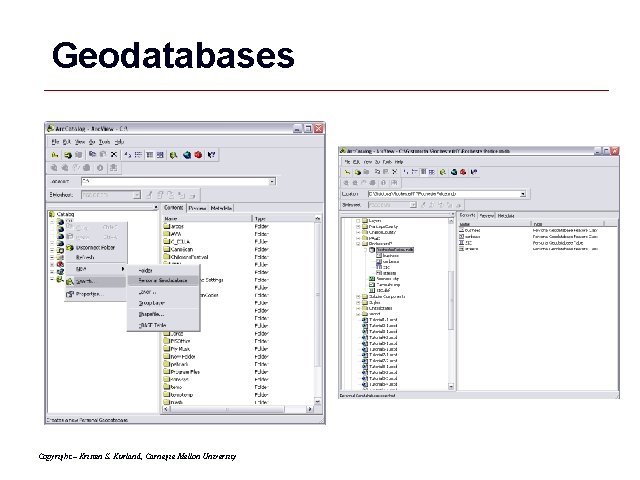This screenshot has width=640, height=480.
Task: Click Up One Level icon in left ArcCatalog window
Action: click(55, 155)
